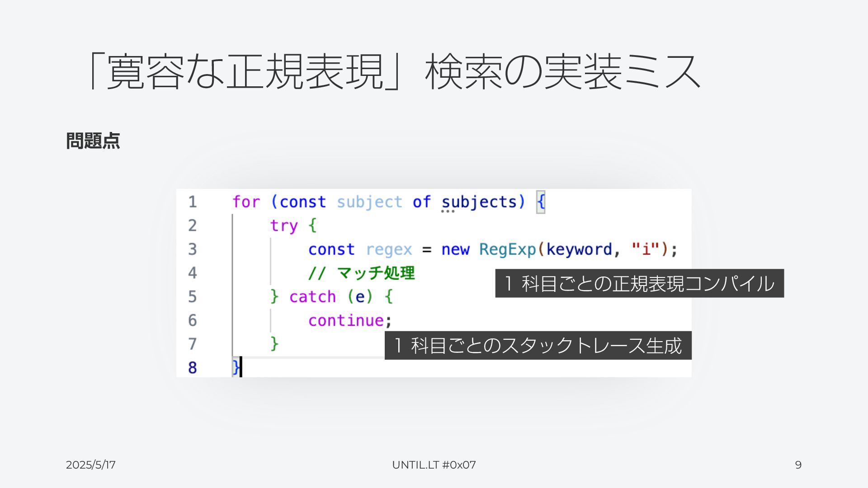The image size is (868, 488).
Task: Click the footer text UNTIL.LT #0x07
Action: (x=434, y=465)
